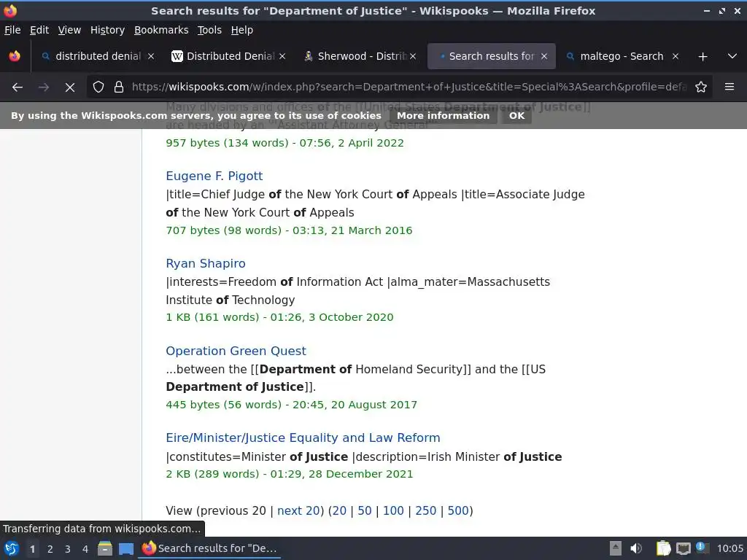Open the 'Eugene F. Pigott' result
Viewport: 747px width, 560px height.
tap(214, 176)
